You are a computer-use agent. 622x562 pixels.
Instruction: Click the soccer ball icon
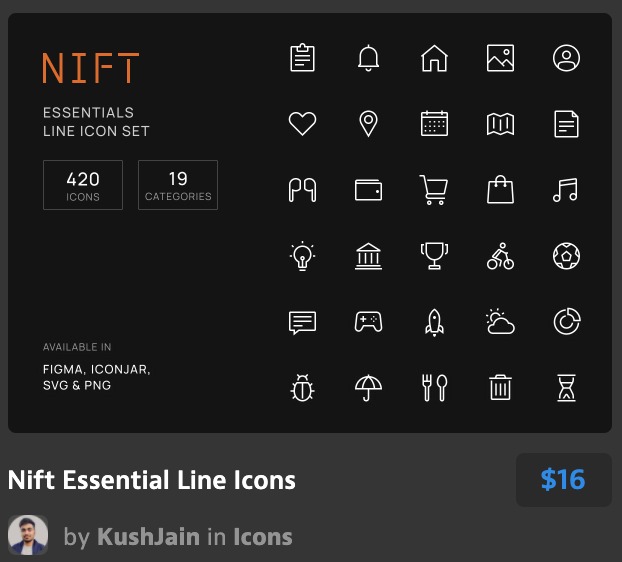(x=566, y=256)
